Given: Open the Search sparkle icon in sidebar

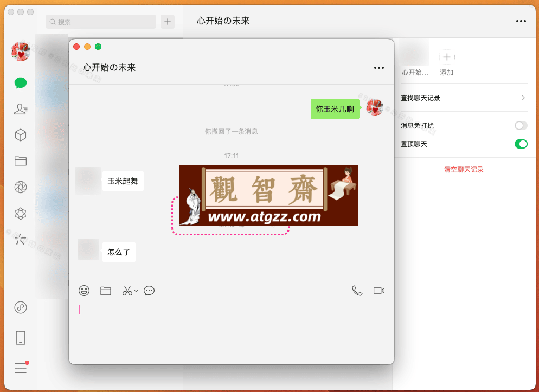Looking at the screenshot, I should (x=21, y=239).
